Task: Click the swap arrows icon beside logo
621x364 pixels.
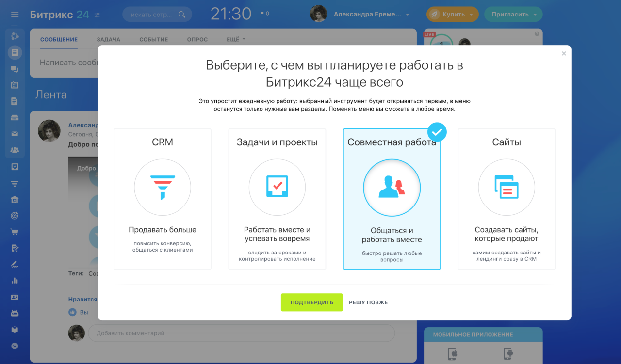Action: (x=97, y=15)
